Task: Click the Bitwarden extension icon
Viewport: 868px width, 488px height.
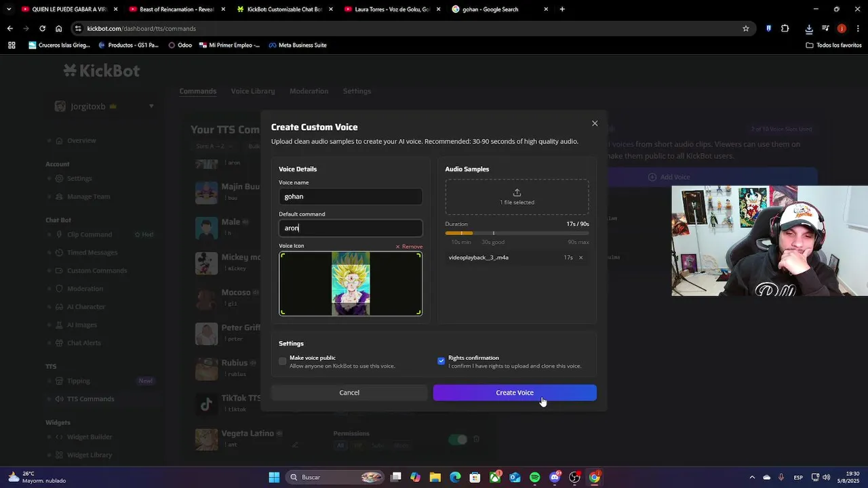Action: tap(768, 28)
